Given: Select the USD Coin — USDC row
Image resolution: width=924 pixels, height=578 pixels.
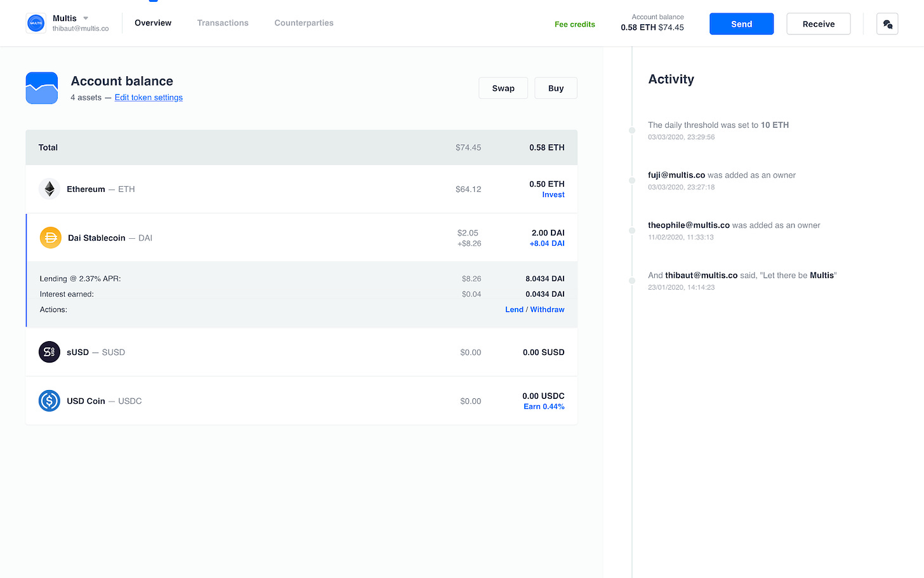Looking at the screenshot, I should coord(301,401).
